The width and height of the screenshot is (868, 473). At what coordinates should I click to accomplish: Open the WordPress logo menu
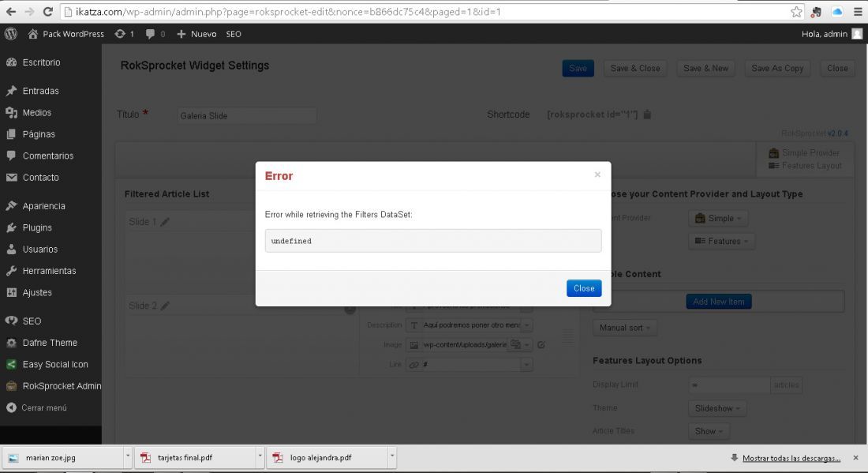point(10,34)
